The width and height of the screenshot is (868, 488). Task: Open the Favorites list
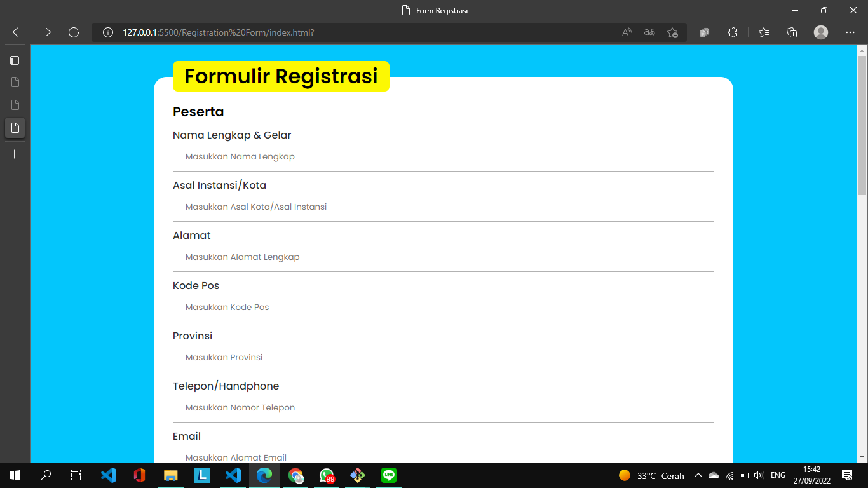click(764, 32)
